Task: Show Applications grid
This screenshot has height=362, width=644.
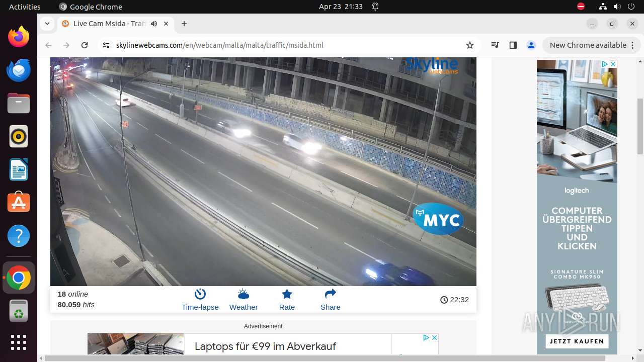Action: pos(19,342)
